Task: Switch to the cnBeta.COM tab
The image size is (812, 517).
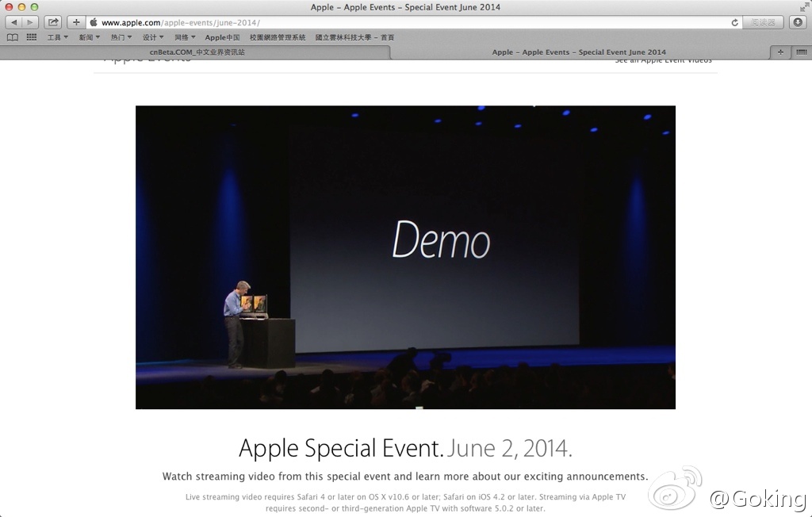Action: pyautogui.click(x=197, y=52)
